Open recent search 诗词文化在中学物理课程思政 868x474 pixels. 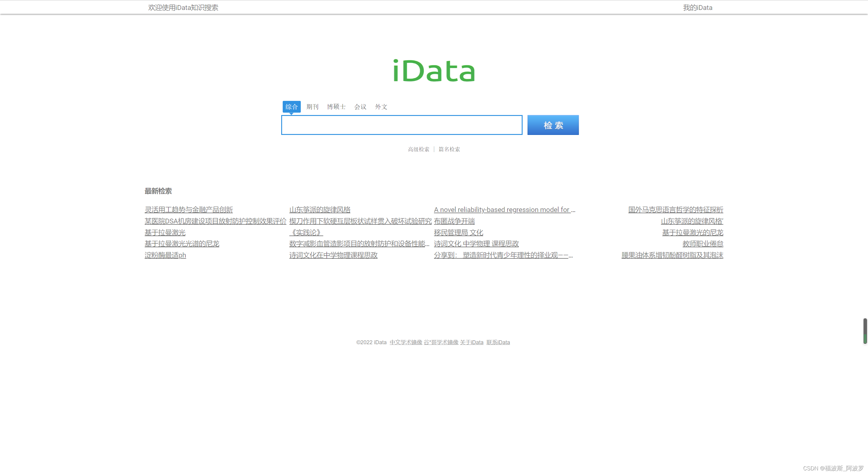click(333, 255)
